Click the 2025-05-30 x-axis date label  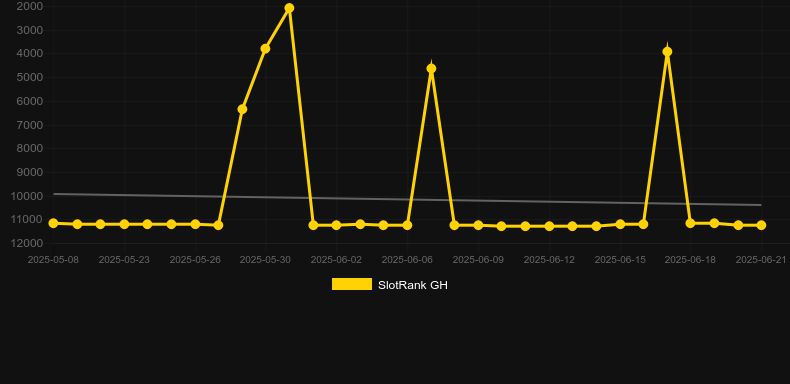click(x=265, y=260)
